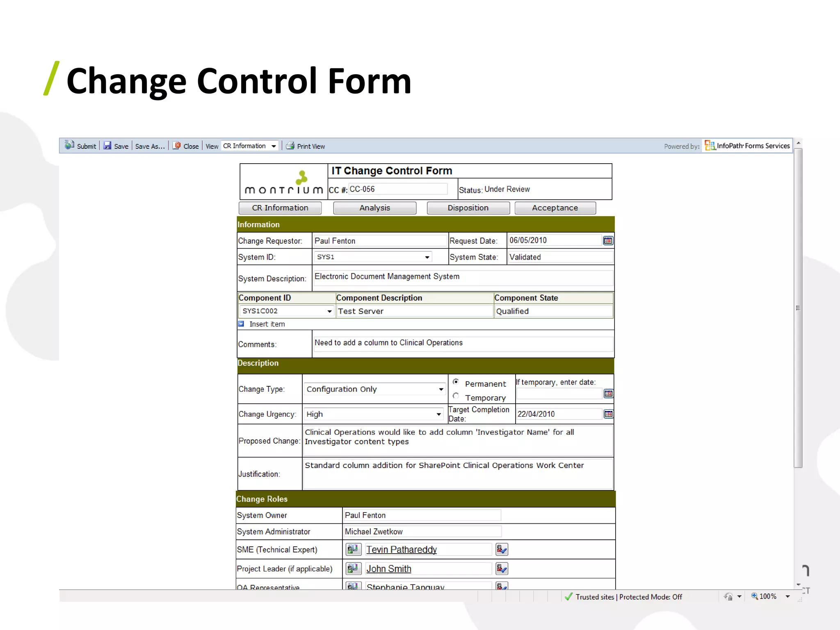Click the System Administrator Michael Zwetkow field
This screenshot has width=840, height=630.
[422, 532]
